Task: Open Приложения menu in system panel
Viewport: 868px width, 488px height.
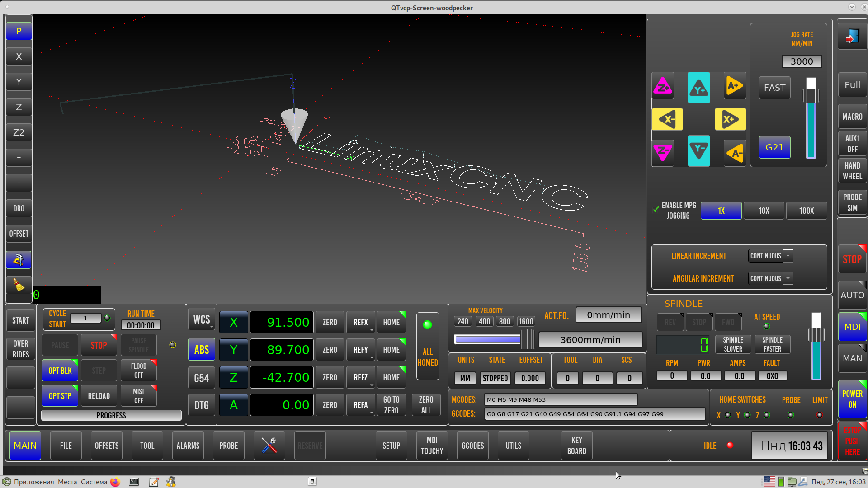Action: [34, 482]
